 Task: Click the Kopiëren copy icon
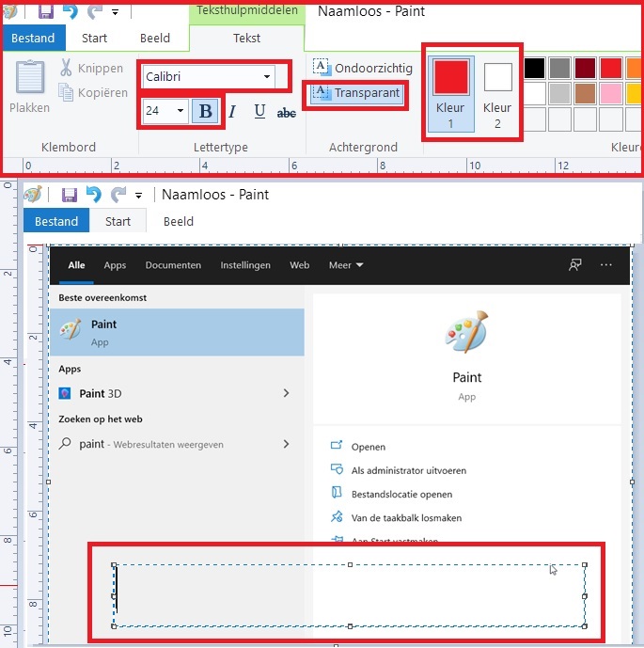tap(67, 92)
